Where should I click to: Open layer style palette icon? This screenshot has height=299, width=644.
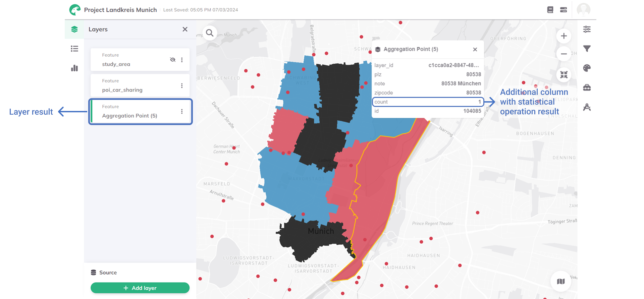[x=587, y=68]
